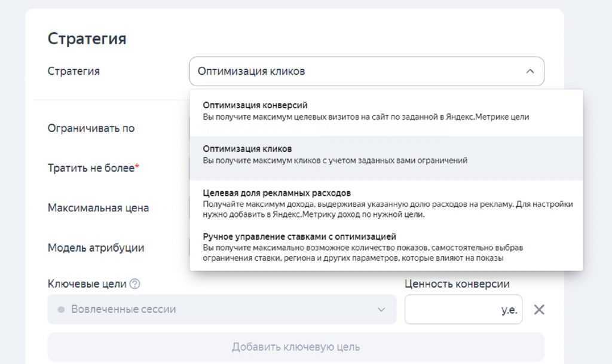Click the "Ограничивать по" label
612x364 pixels.
point(91,129)
